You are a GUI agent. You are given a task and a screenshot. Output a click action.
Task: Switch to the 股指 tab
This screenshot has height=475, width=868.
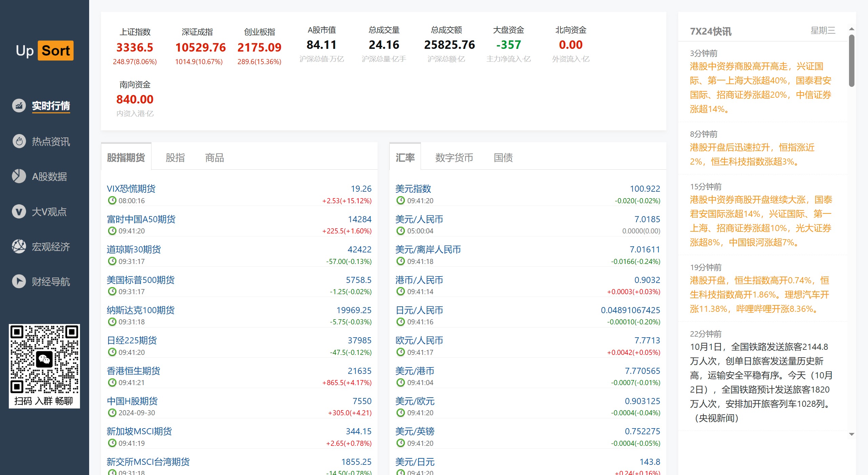(175, 158)
